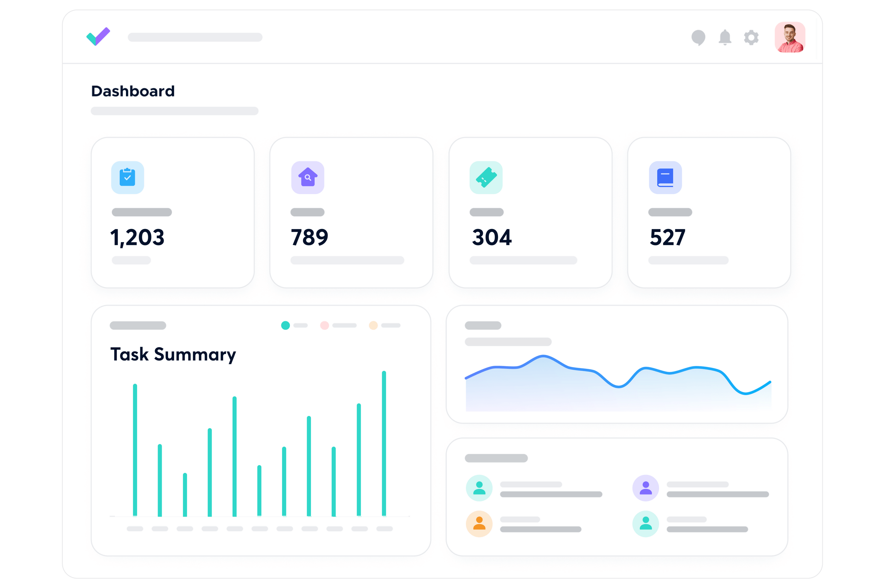Click the pink legend dot in Task Summary

click(x=324, y=325)
